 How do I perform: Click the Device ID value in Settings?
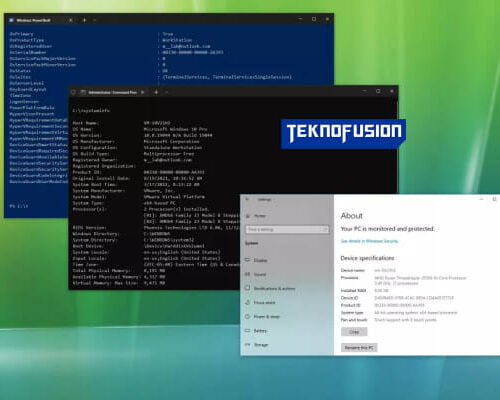(414, 298)
